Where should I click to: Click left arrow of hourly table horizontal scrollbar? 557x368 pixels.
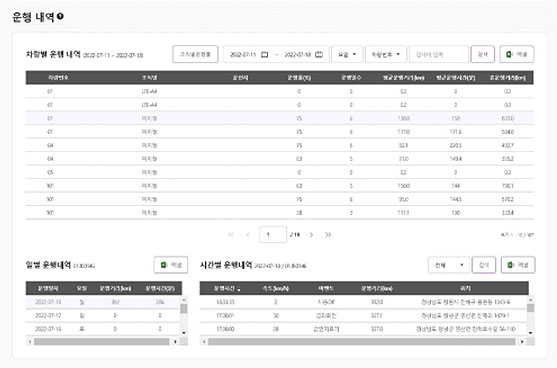[x=204, y=342]
